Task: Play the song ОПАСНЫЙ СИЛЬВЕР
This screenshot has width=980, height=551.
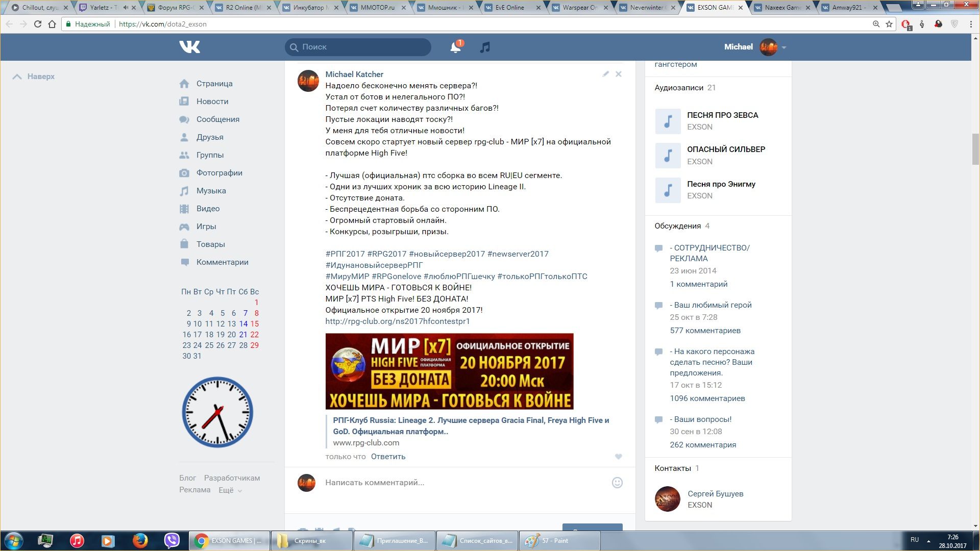Action: point(668,156)
